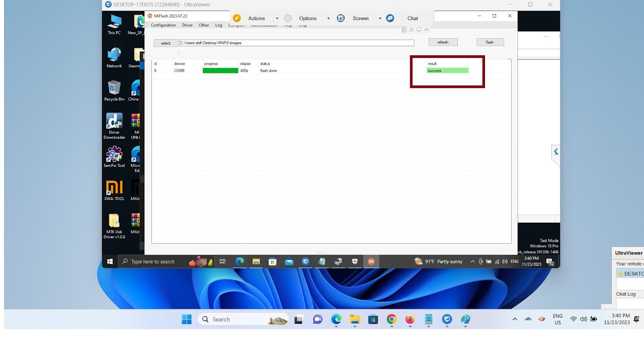This screenshot has height=362, width=644.
Task: Click the 'flash done' status text
Action: [269, 71]
